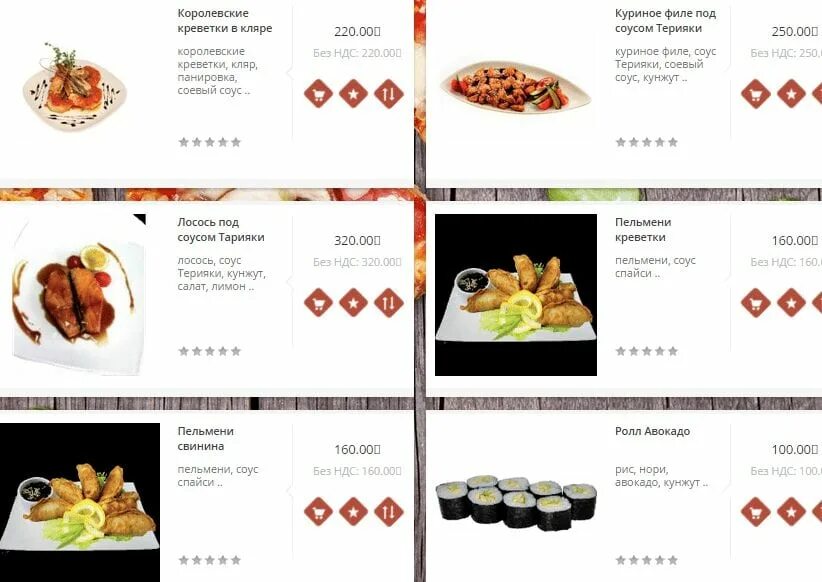Add Ролл Авокадо to cart
The image size is (822, 582).
coord(755,511)
